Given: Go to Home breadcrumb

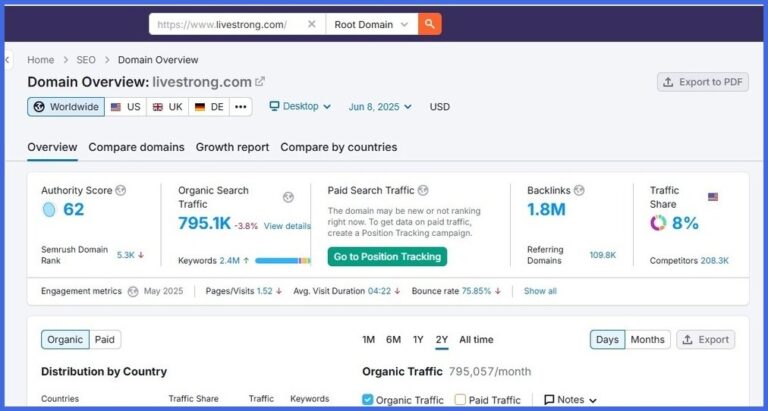Looking at the screenshot, I should [41, 60].
